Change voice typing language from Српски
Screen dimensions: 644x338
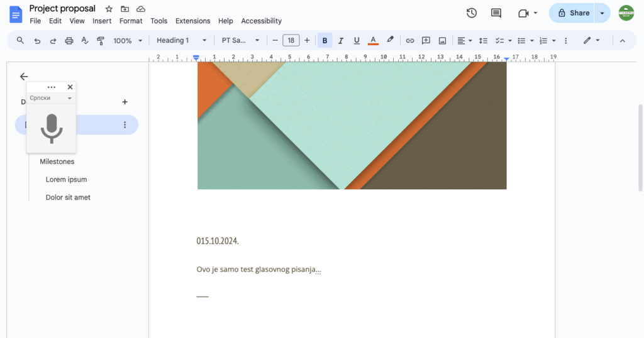[x=51, y=98]
